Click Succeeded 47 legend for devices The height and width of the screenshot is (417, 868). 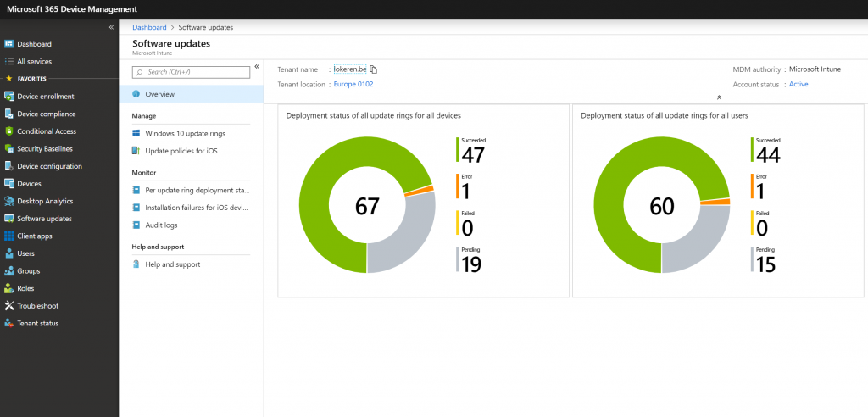click(x=471, y=150)
